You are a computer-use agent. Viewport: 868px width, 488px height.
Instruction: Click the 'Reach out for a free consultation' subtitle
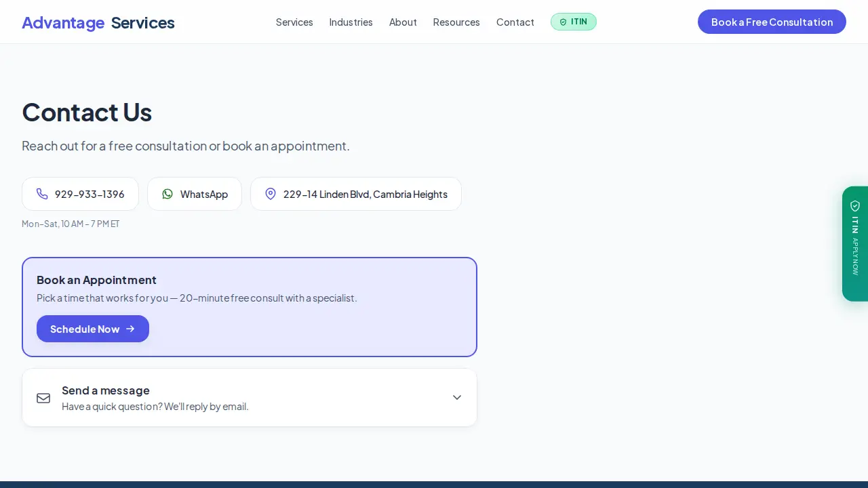pyautogui.click(x=186, y=146)
